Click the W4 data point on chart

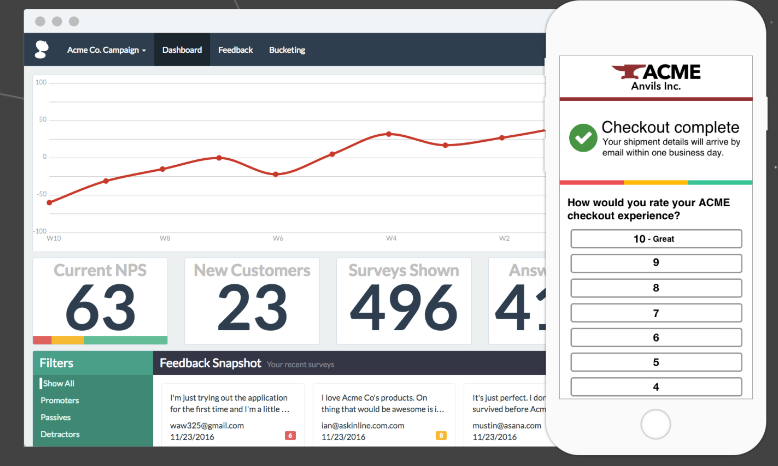point(389,134)
